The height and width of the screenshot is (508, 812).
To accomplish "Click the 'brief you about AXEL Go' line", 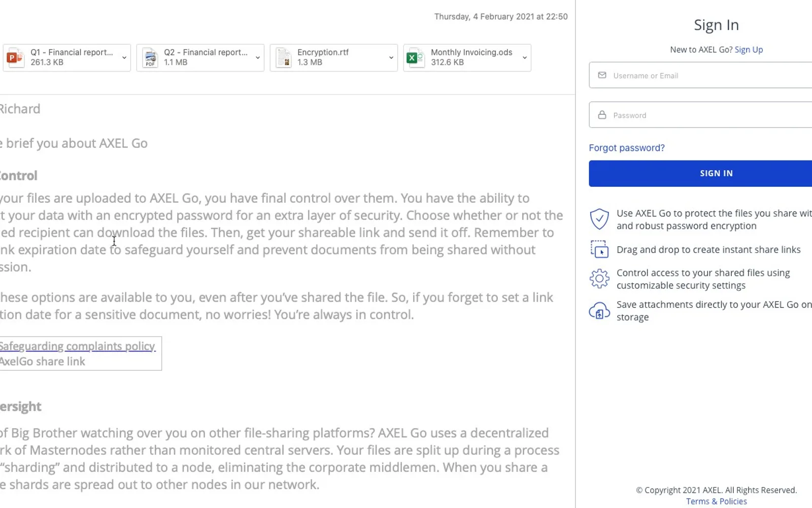I will coord(74,143).
